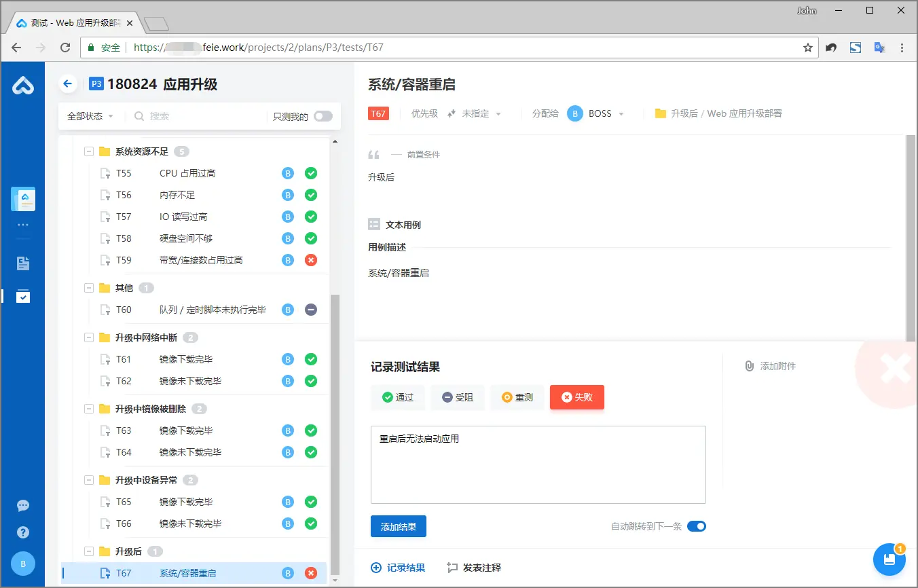Click the blue floating notification button
Viewport: 918px width, 588px height.
tap(889, 560)
